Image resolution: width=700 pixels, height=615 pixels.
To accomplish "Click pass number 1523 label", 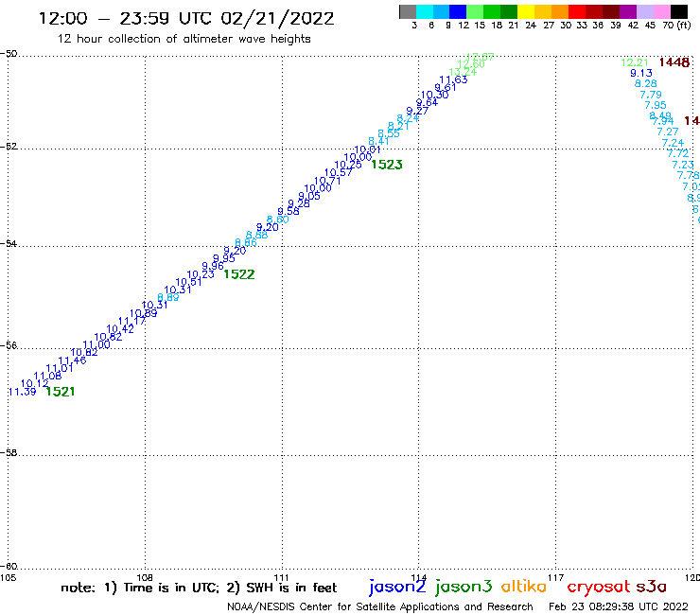I will [x=387, y=165].
